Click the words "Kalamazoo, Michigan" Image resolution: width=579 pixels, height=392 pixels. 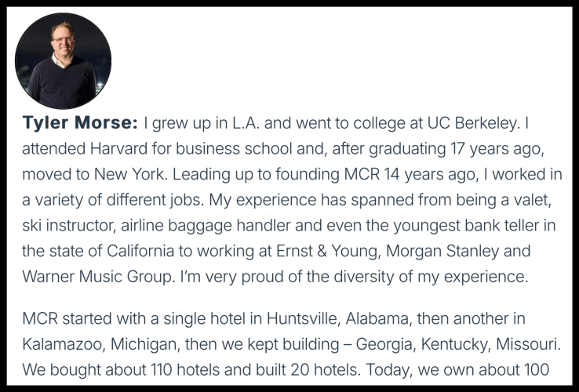pyautogui.click(x=90, y=344)
